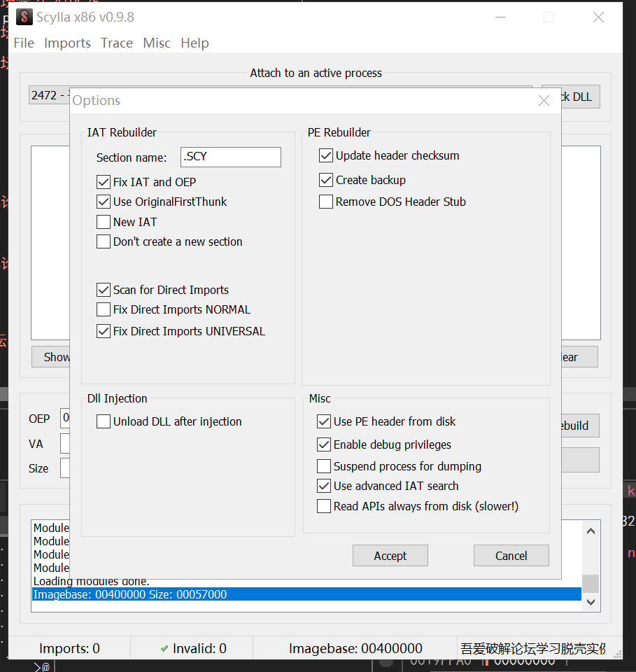636x672 pixels.
Task: Open the Trace menu
Action: 117,43
